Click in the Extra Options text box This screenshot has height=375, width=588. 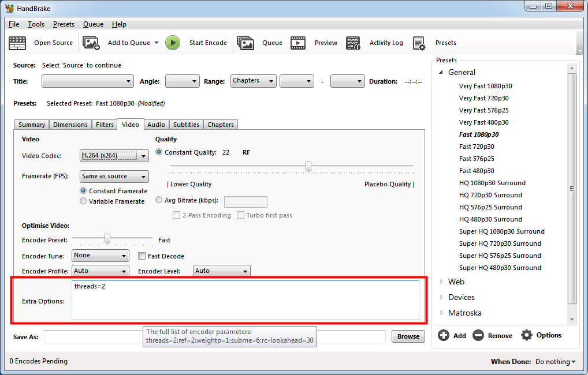pyautogui.click(x=245, y=300)
